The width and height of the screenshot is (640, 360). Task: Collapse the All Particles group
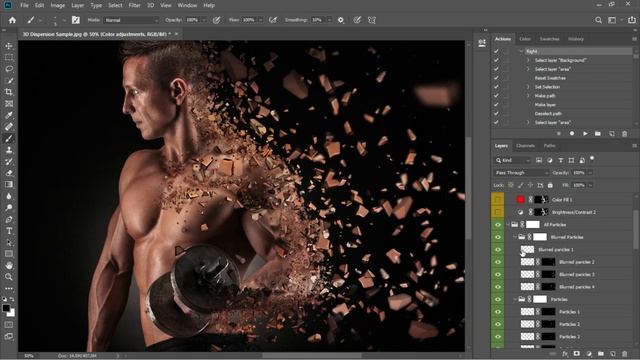pyautogui.click(x=508, y=224)
